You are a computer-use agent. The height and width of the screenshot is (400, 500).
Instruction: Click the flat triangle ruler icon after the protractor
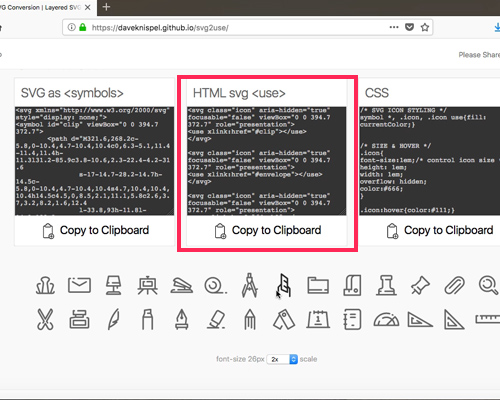point(420,319)
